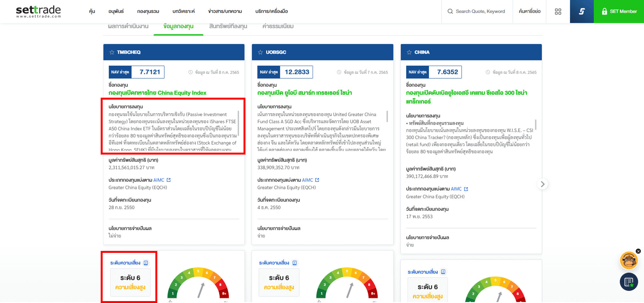Click risk level info icon for UOBSGC

pos(295,263)
